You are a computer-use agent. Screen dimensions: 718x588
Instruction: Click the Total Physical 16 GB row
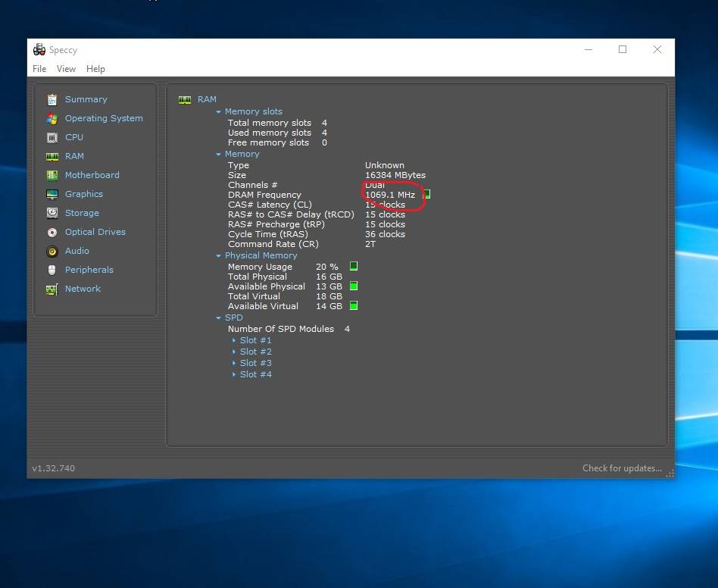pyautogui.click(x=285, y=277)
